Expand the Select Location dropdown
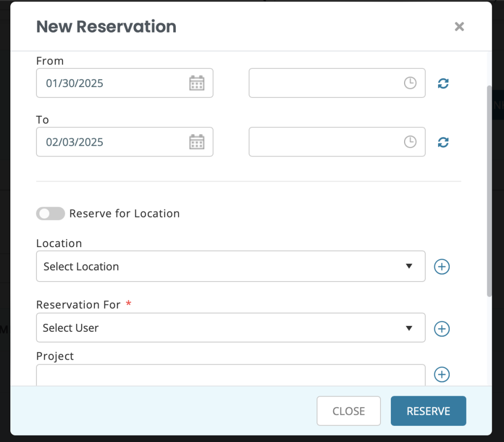 pos(231,266)
